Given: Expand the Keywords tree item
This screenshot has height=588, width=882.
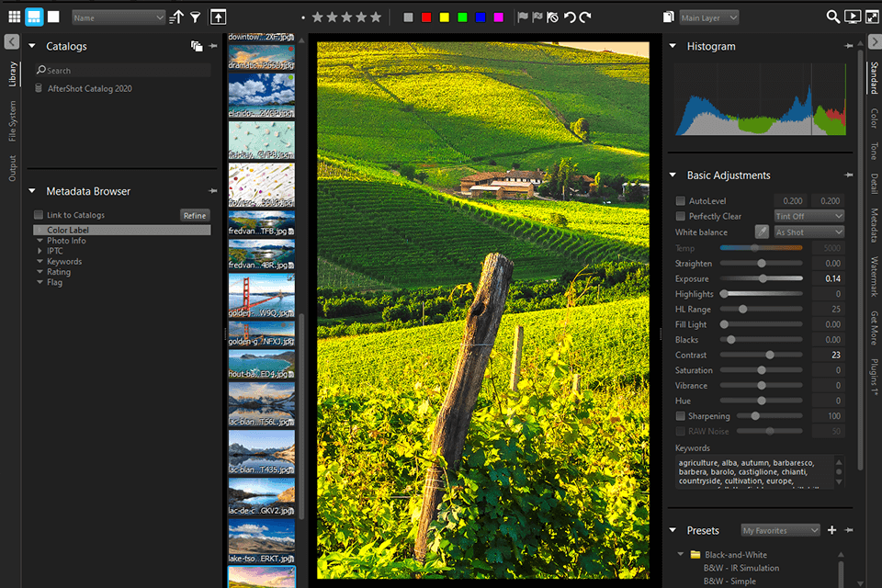Looking at the screenshot, I should click(40, 262).
